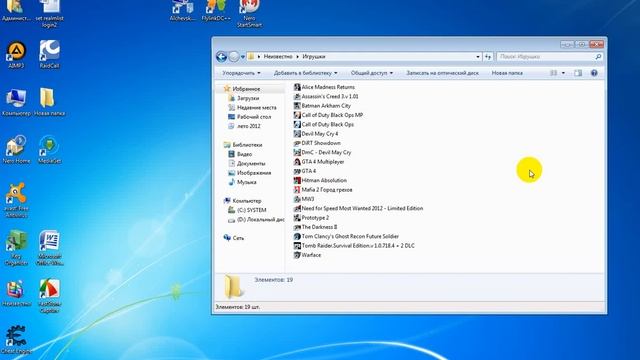The image size is (640, 360).
Task: Open Загрузки in the sidebar
Action: pos(248,98)
